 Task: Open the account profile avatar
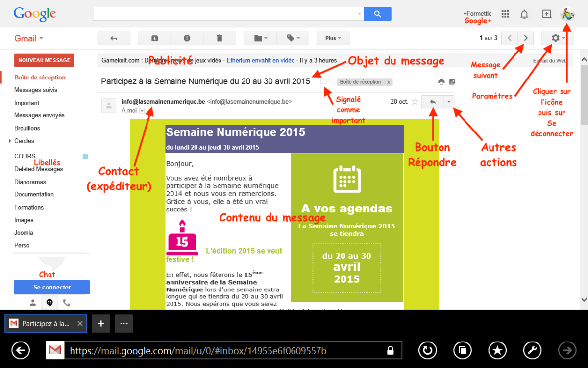tap(567, 14)
